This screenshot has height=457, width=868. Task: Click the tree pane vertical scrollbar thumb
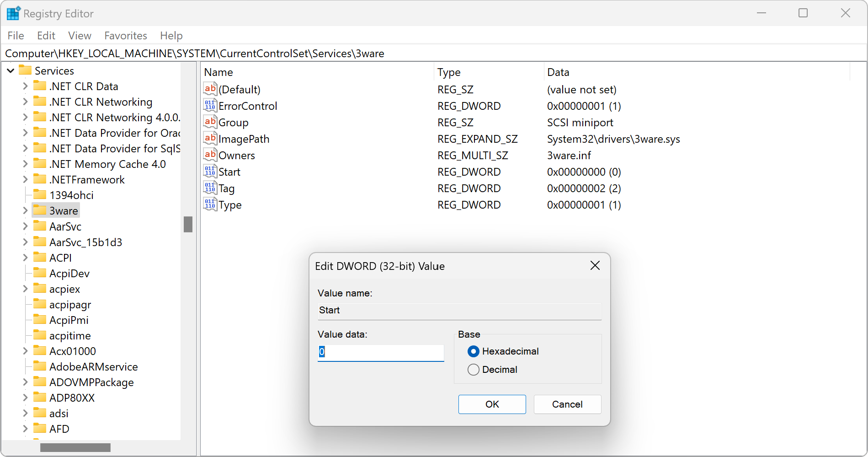tap(188, 224)
